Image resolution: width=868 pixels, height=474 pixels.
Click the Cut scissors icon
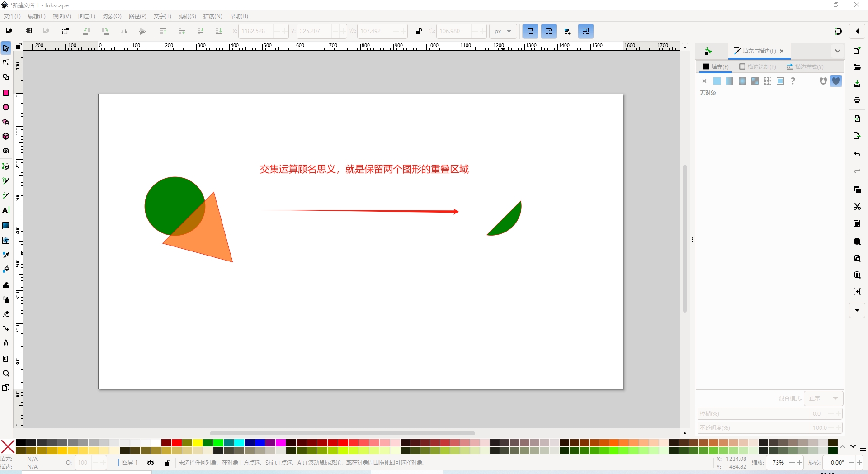click(x=857, y=206)
